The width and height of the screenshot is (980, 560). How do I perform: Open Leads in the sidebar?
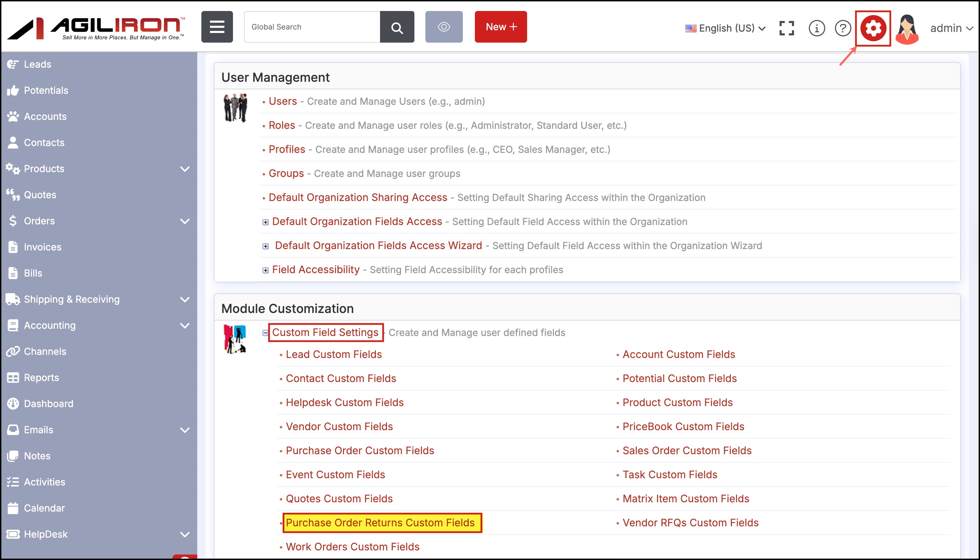tap(37, 64)
